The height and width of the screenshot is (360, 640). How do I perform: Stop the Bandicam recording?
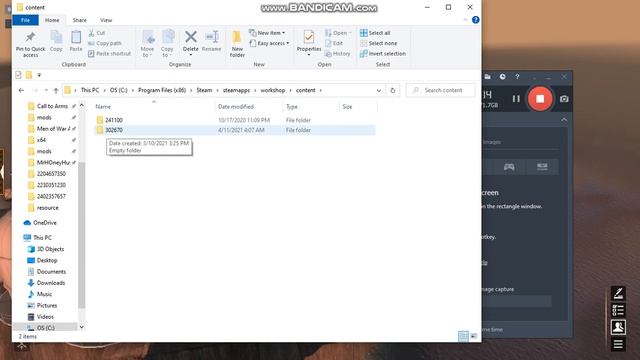tap(540, 98)
